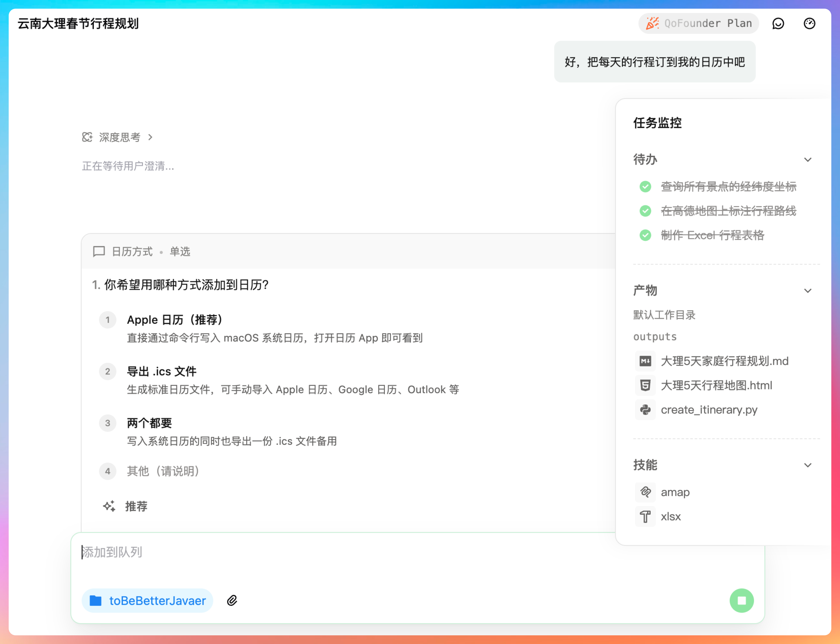Collapse the 产物 section

pos(808,291)
